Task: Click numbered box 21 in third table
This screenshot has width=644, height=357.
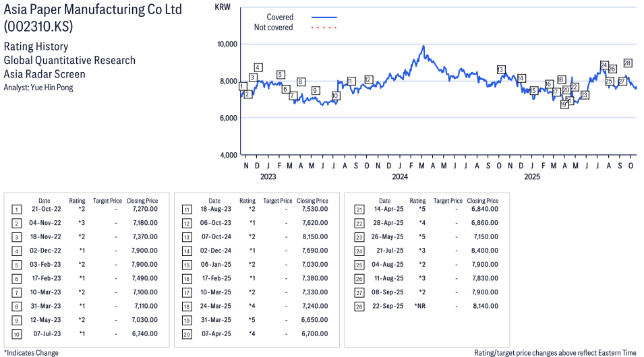Action: pos(358,209)
